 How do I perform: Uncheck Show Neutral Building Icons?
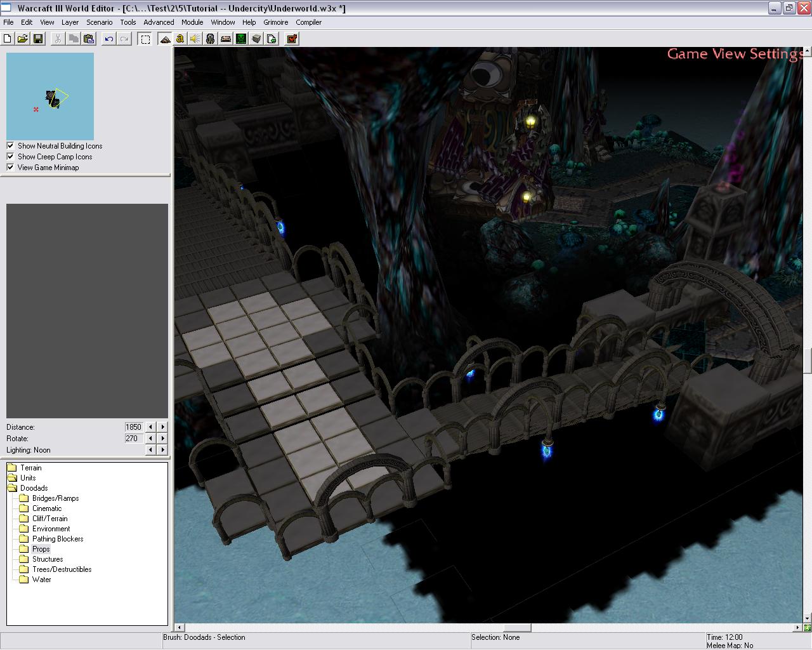click(10, 146)
